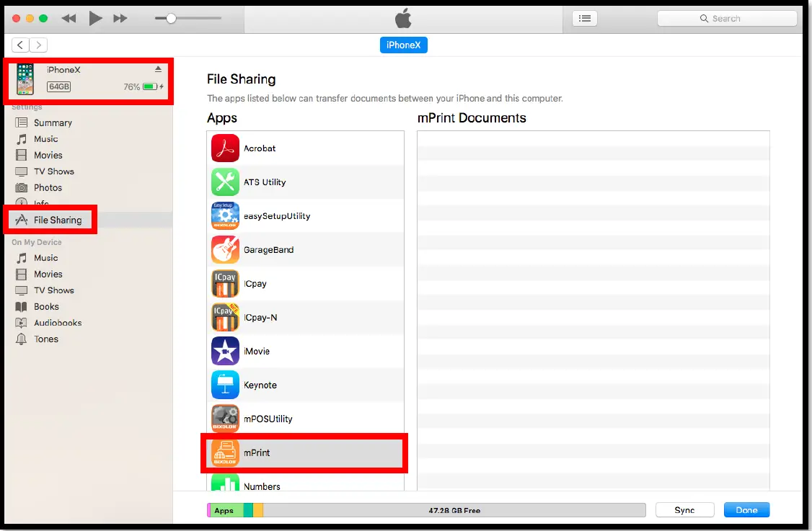Open the forward navigation arrow
This screenshot has height=531, width=812.
(x=37, y=45)
